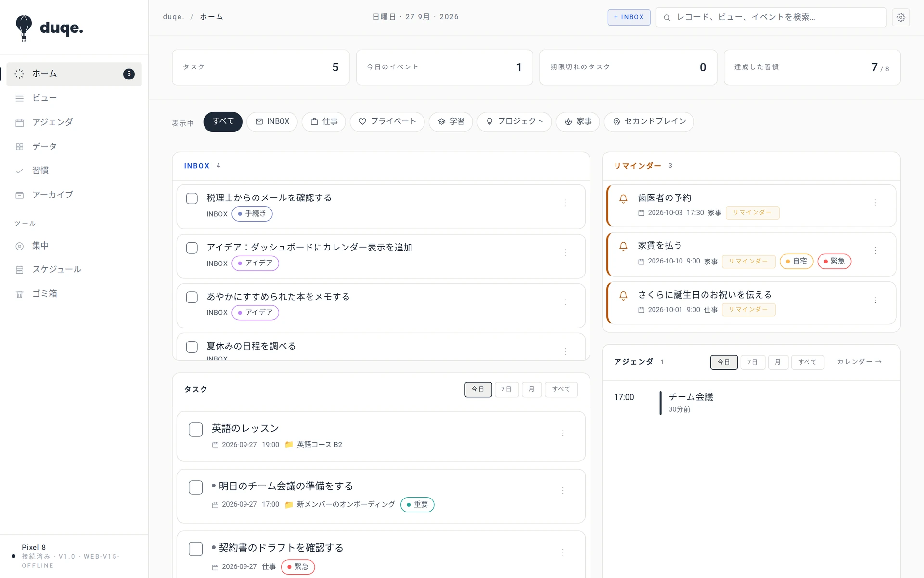Screen dimensions: 924x578
Task: Click folder icon beside 新メンバーのオンボーディング
Action: [x=289, y=504]
